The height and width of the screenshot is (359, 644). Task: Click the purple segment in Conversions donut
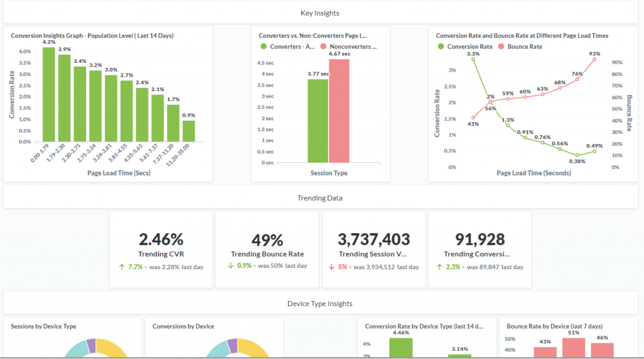(233, 345)
